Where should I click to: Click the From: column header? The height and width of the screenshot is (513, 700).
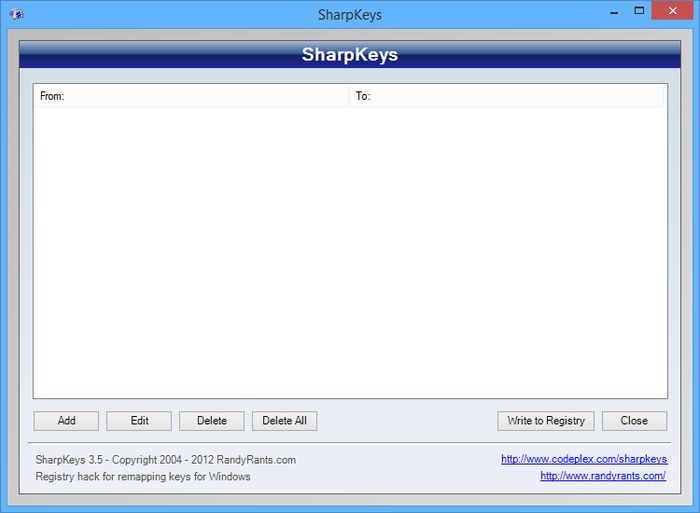[x=192, y=96]
